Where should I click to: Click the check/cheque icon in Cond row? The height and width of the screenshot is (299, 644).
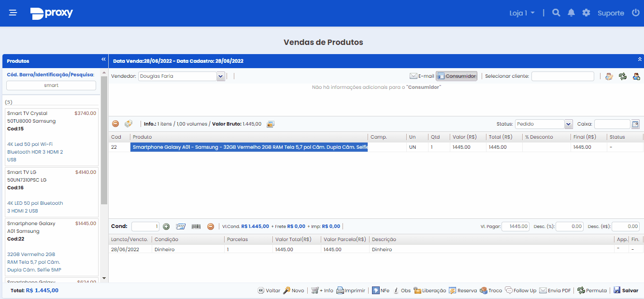pyautogui.click(x=181, y=227)
